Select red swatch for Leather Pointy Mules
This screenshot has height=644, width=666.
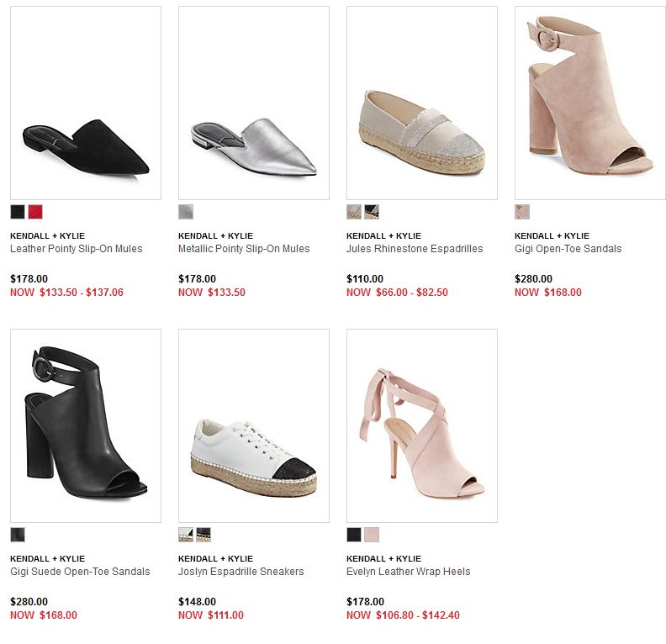click(x=35, y=212)
